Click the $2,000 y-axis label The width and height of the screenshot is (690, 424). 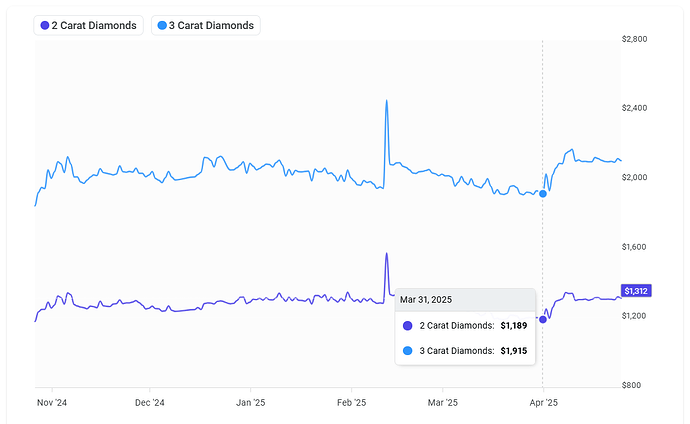pos(634,177)
